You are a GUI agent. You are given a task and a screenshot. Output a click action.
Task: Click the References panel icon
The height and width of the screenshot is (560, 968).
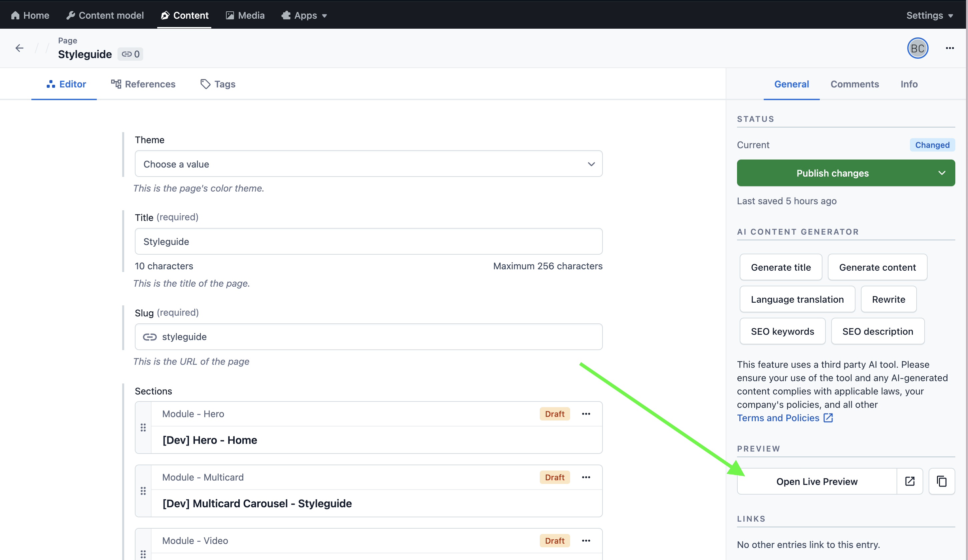point(143,84)
